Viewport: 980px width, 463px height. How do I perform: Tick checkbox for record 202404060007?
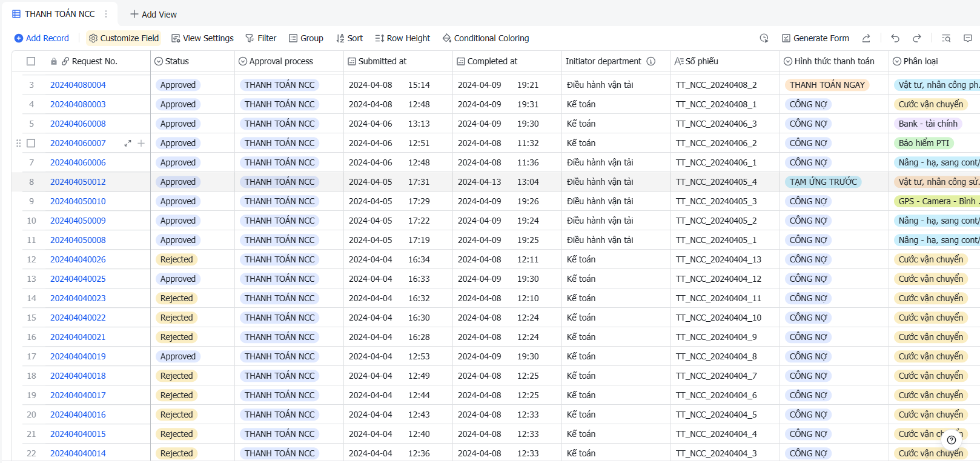coord(31,143)
